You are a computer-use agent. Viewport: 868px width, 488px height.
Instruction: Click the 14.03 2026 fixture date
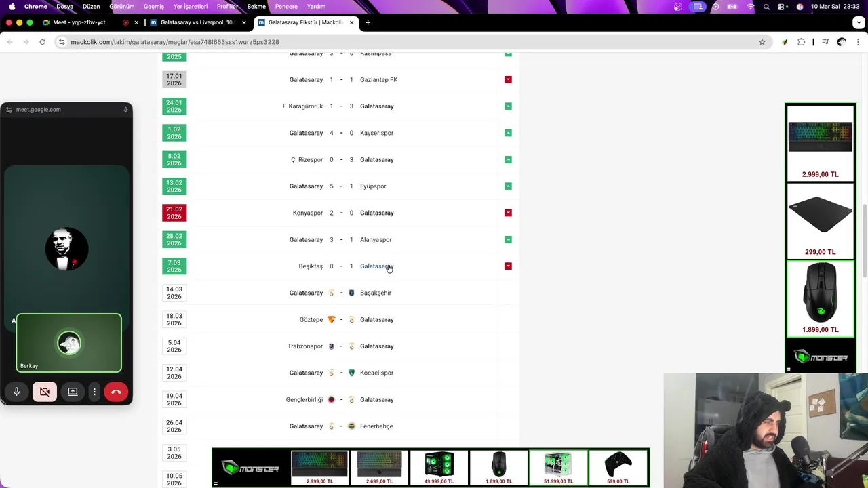point(174,293)
